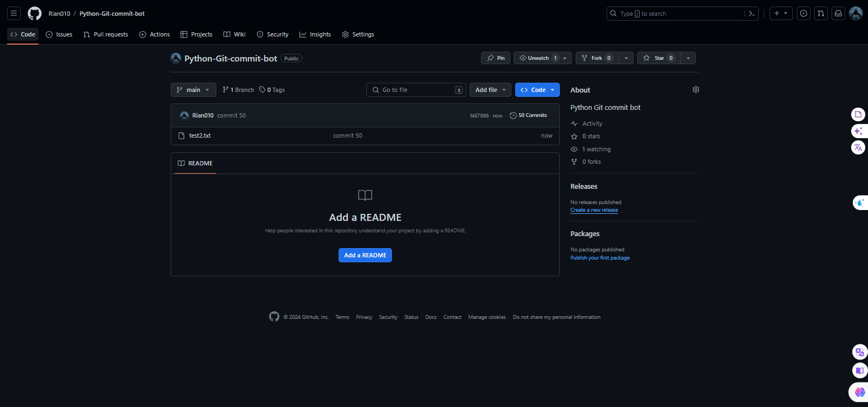The height and width of the screenshot is (407, 868).
Task: Expand the star lists dropdown arrow
Action: (x=688, y=58)
